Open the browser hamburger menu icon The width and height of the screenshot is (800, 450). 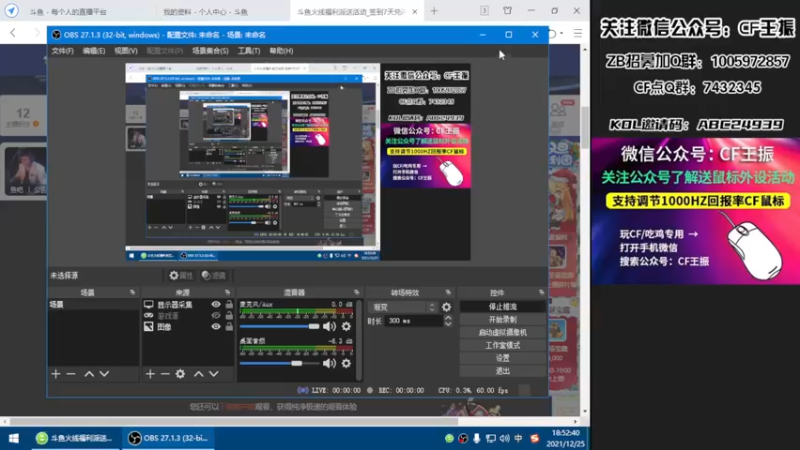(578, 34)
